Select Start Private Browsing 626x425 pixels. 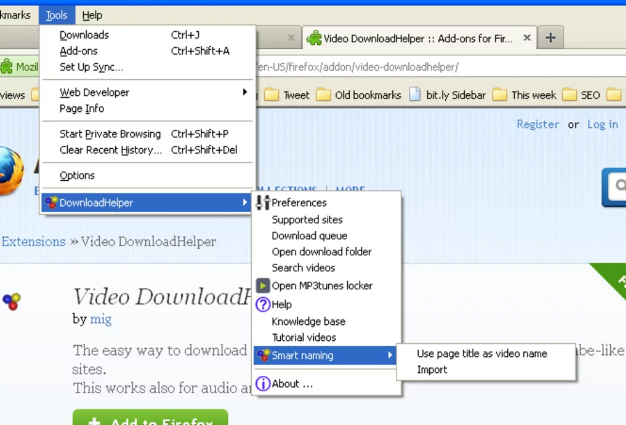pos(148,134)
